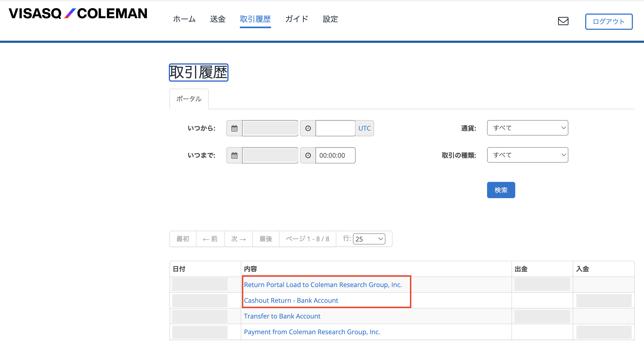Viewport: 644px width, 341px height.
Task: Go to ホーム in navigation
Action: [184, 19]
